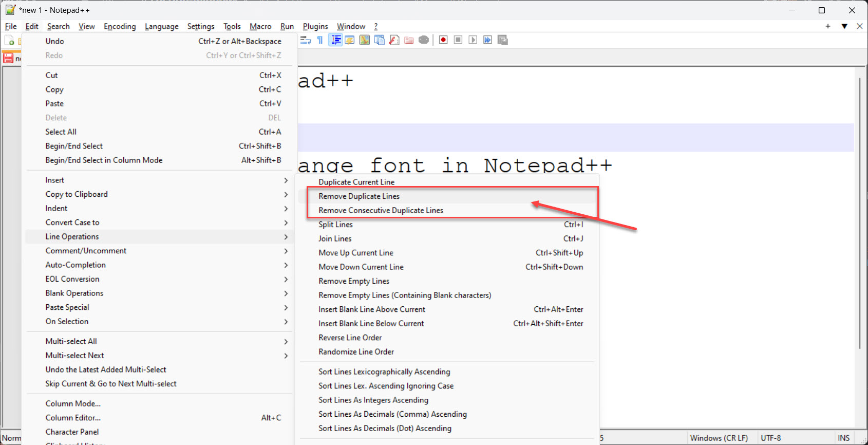Open Document Map icon
The width and height of the screenshot is (868, 445).
[365, 40]
